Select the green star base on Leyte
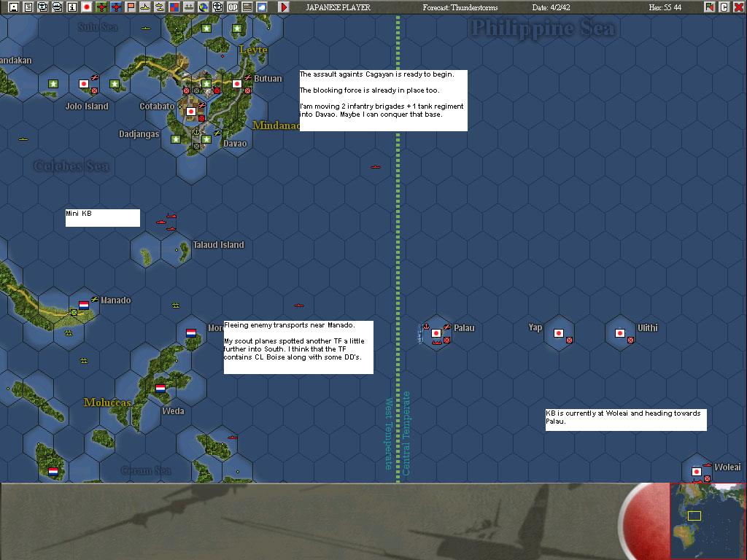The height and width of the screenshot is (560, 747). [x=237, y=28]
